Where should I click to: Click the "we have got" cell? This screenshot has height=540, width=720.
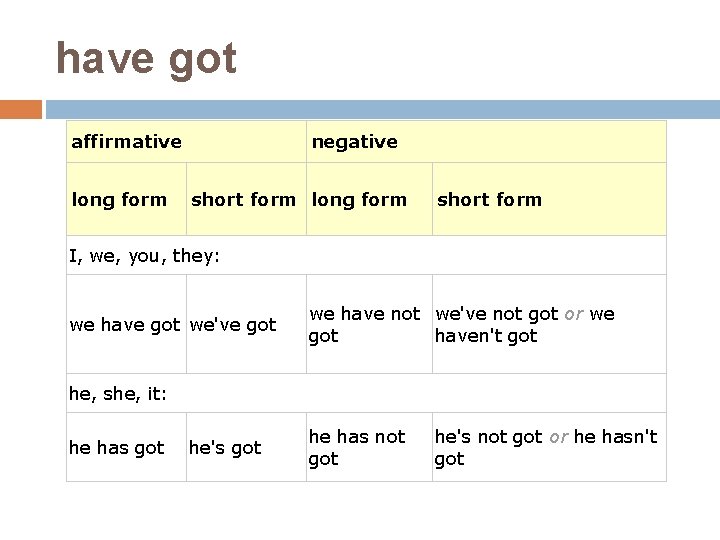click(125, 325)
